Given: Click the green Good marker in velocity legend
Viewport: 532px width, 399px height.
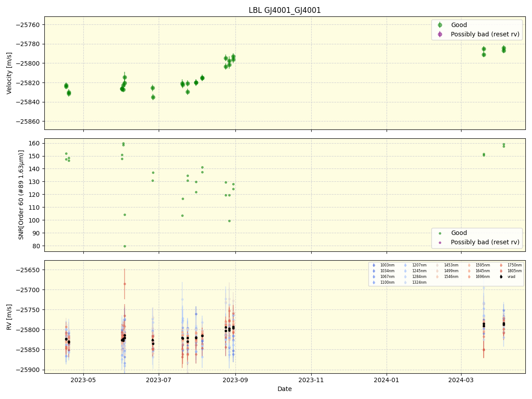Looking at the screenshot, I should [x=440, y=25].
